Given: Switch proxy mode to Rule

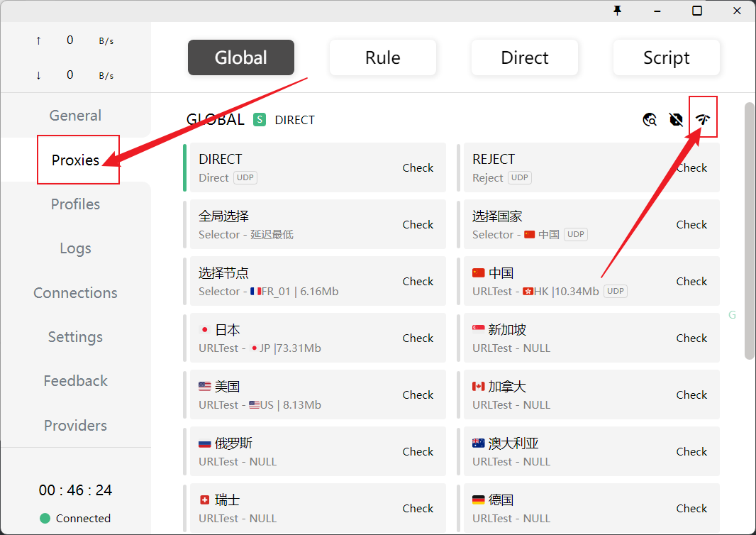Looking at the screenshot, I should 382,57.
